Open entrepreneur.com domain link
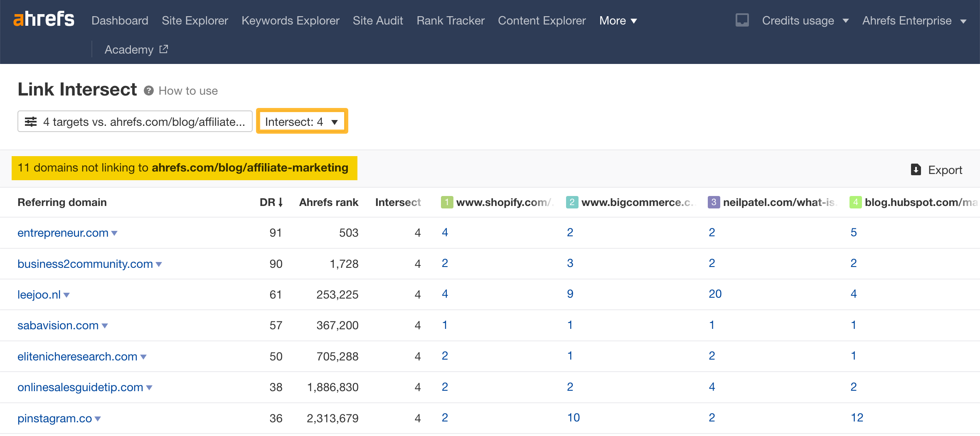 pos(63,233)
